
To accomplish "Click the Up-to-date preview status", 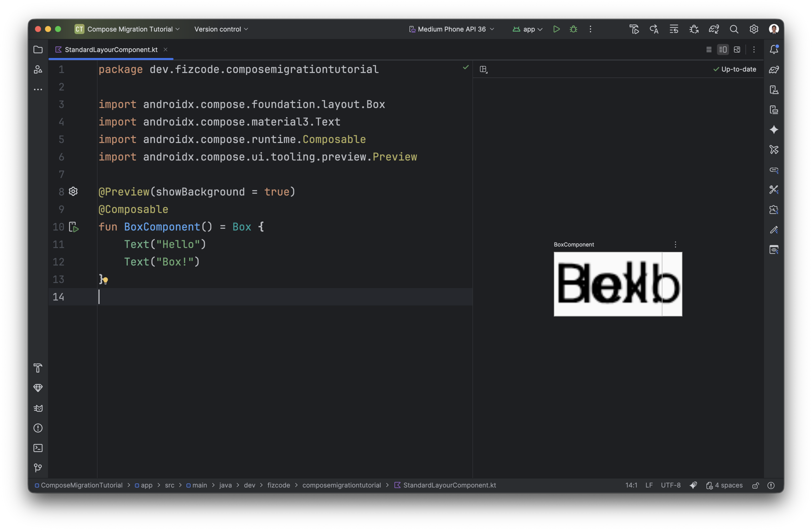I will point(735,69).
